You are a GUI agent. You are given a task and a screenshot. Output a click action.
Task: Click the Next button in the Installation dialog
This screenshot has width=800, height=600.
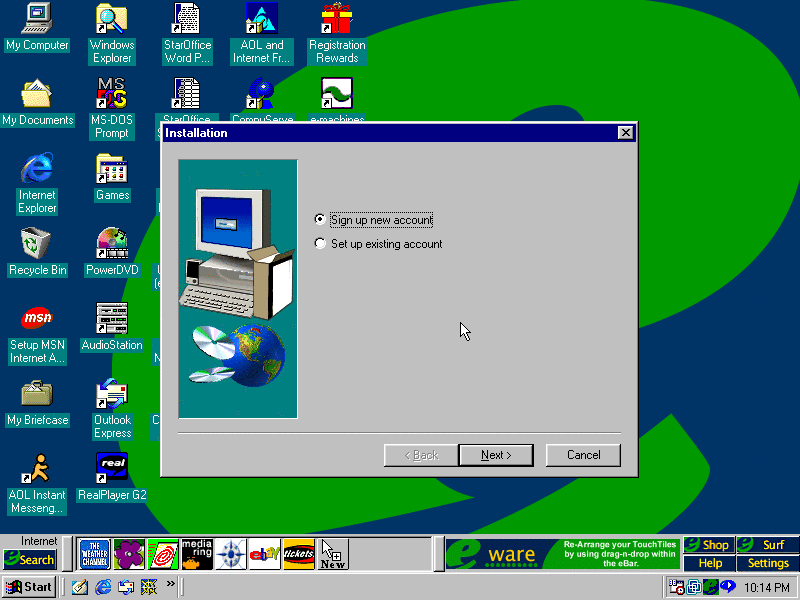point(495,455)
